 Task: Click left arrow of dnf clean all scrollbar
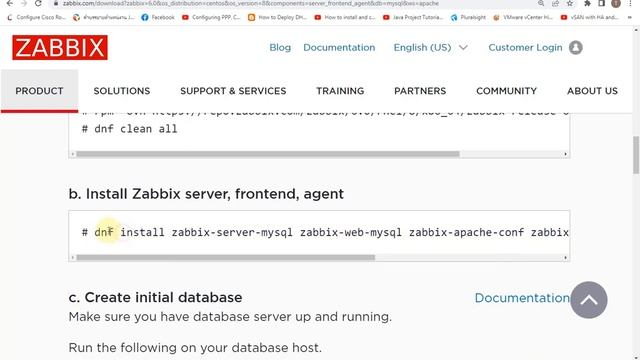coord(73,154)
